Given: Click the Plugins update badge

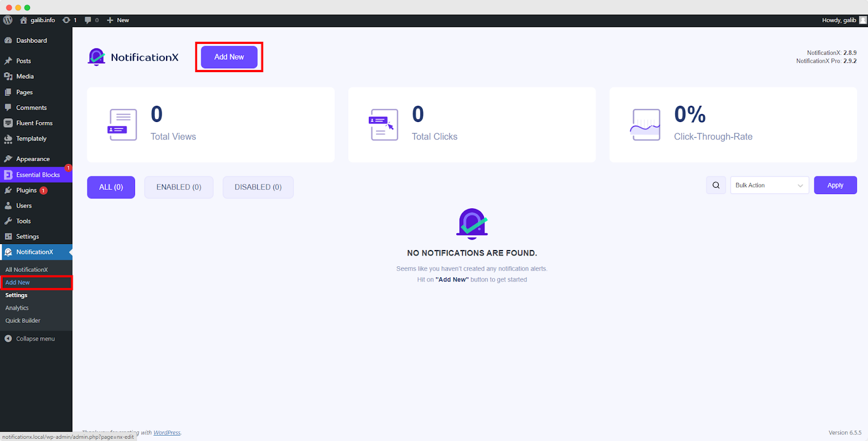Looking at the screenshot, I should pos(43,190).
